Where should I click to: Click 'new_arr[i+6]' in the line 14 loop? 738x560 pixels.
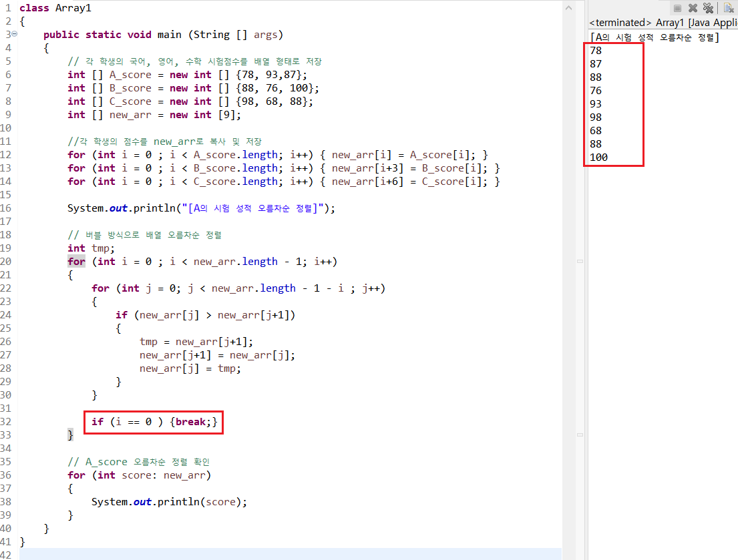tap(367, 182)
